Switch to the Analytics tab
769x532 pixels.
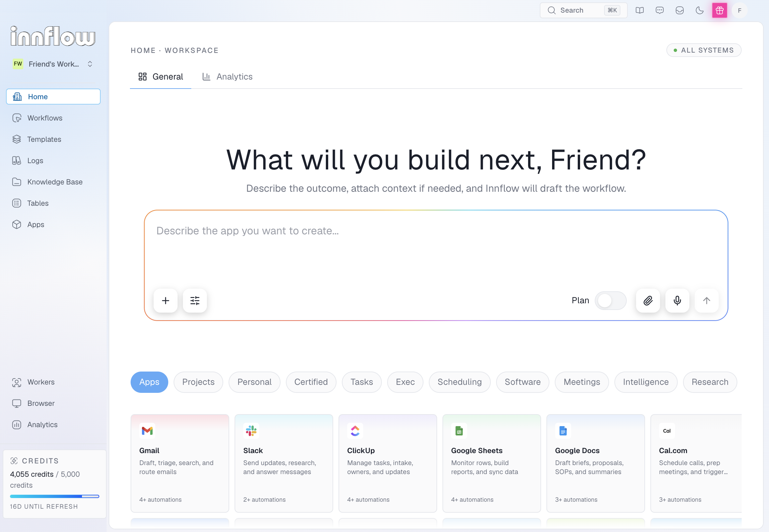tap(228, 77)
